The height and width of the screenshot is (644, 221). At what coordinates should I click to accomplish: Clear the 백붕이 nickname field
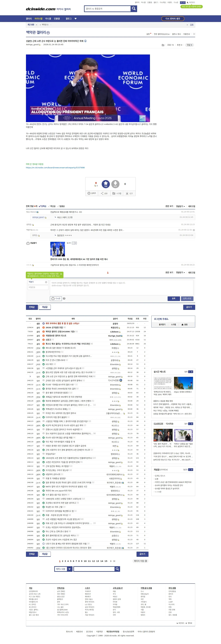tap(46, 282)
